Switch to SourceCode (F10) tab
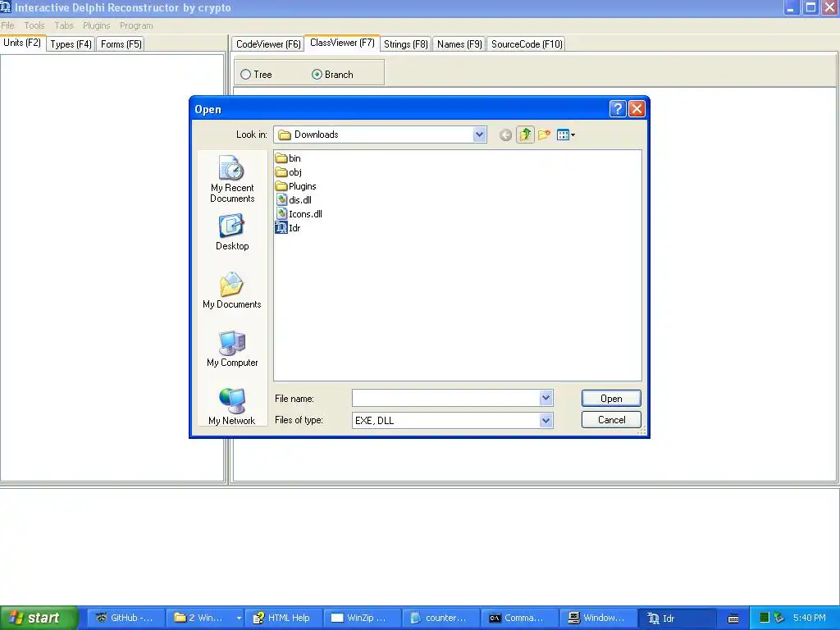840x630 pixels. coord(527,44)
